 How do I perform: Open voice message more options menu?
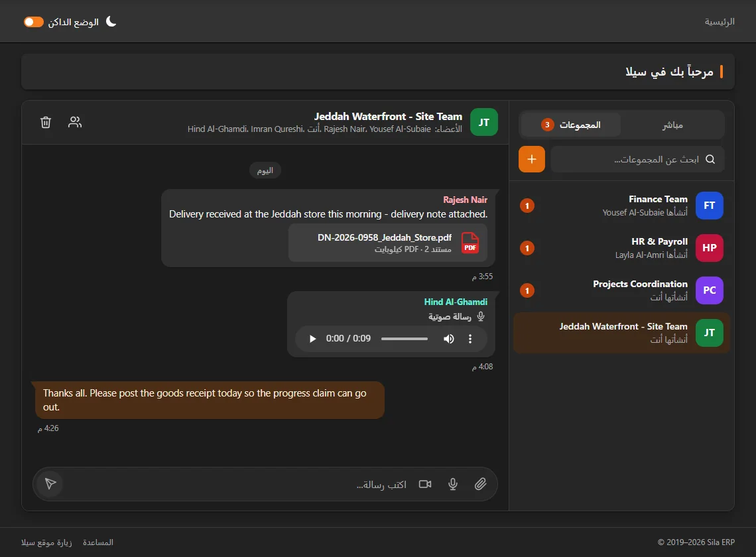tap(470, 339)
